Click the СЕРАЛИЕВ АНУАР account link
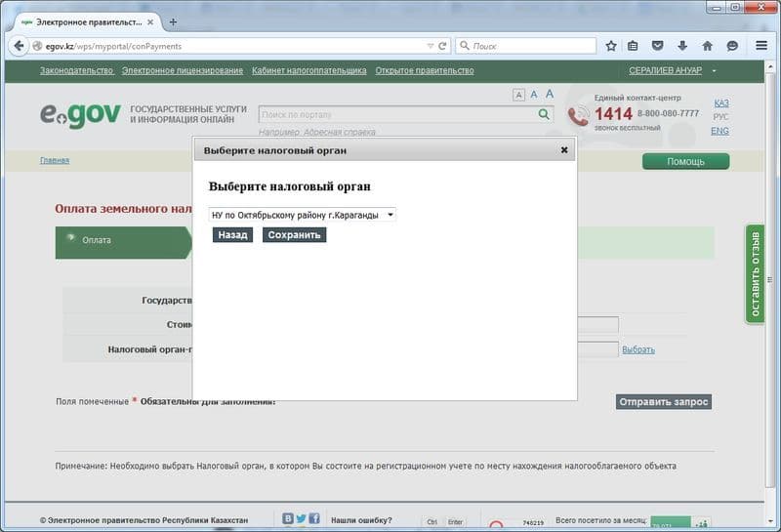The height and width of the screenshot is (532, 781). click(x=665, y=70)
